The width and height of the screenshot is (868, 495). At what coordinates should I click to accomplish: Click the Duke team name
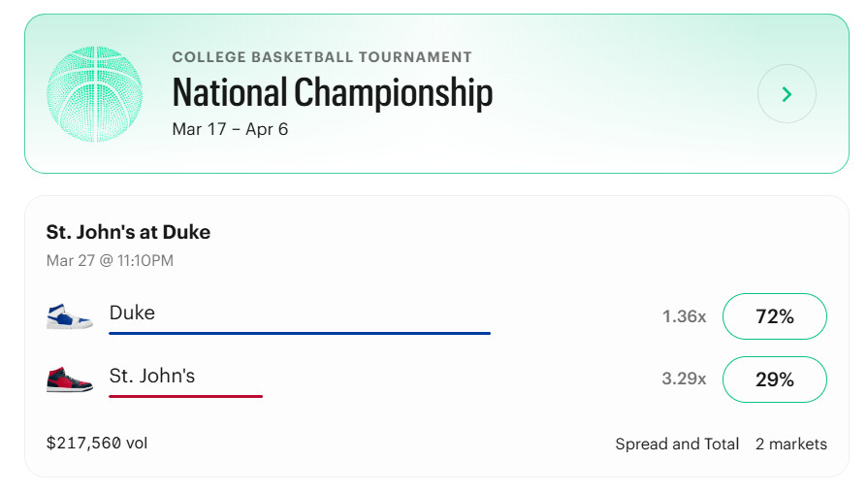pos(132,313)
